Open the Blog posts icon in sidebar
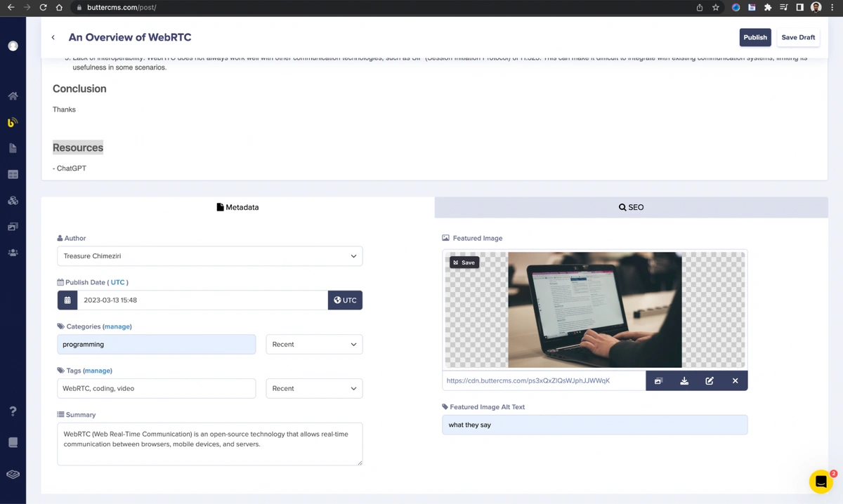The image size is (843, 504). coord(13,122)
